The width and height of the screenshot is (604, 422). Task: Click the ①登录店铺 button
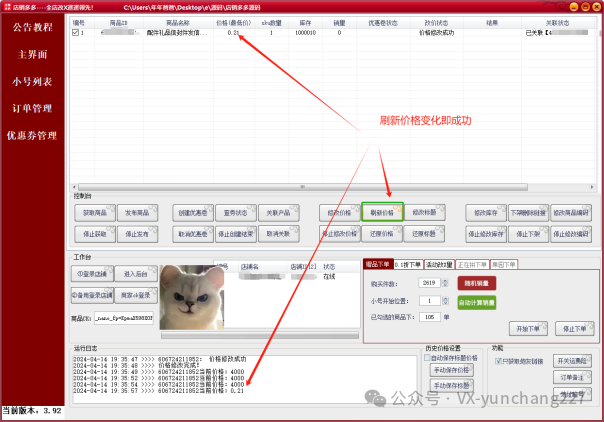92,274
